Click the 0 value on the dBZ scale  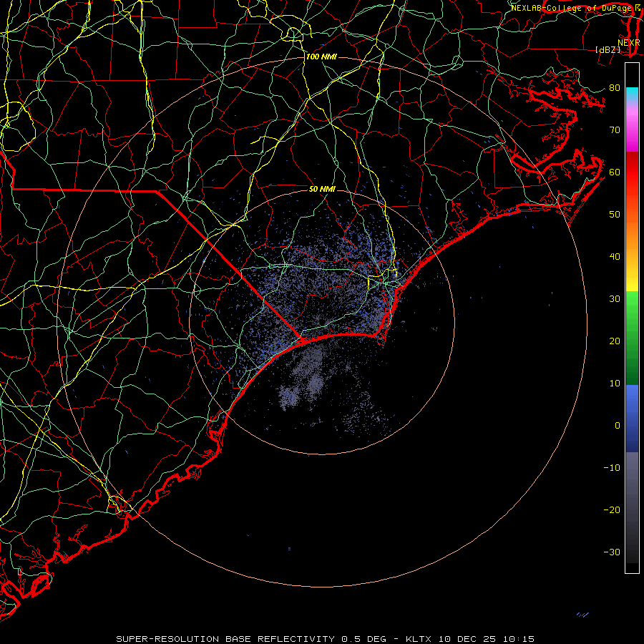click(618, 426)
